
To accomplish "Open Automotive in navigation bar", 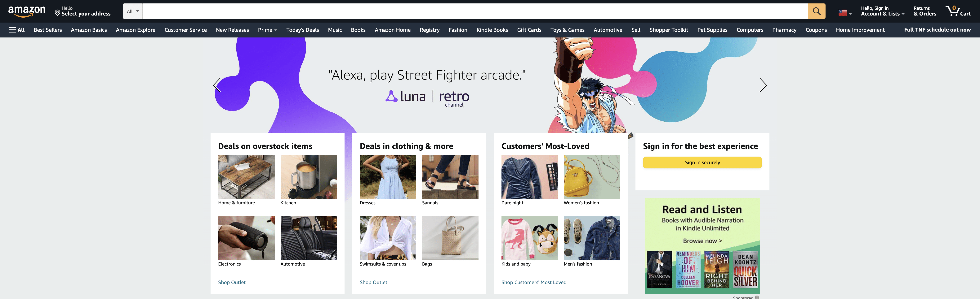I will click(608, 30).
